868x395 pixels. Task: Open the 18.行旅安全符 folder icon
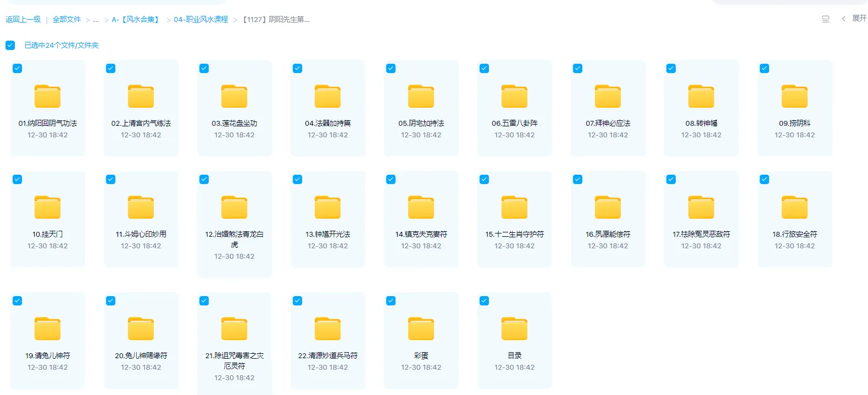coord(794,208)
